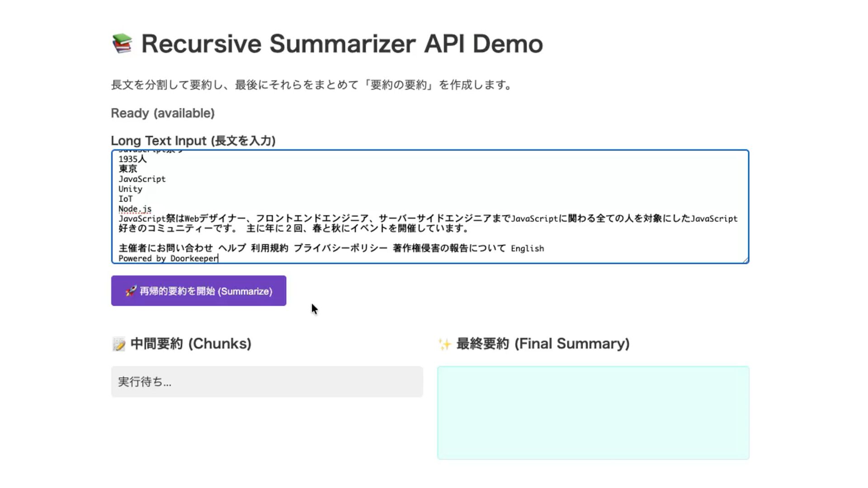Screen dimensions: 868x488
Task: Click the Japanese description paragraph under title
Action: click(311, 85)
